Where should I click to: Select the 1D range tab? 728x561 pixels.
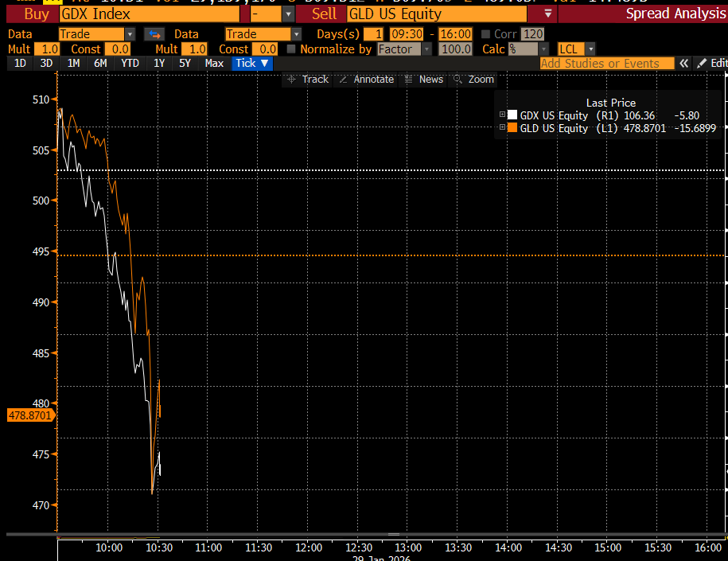[20, 63]
